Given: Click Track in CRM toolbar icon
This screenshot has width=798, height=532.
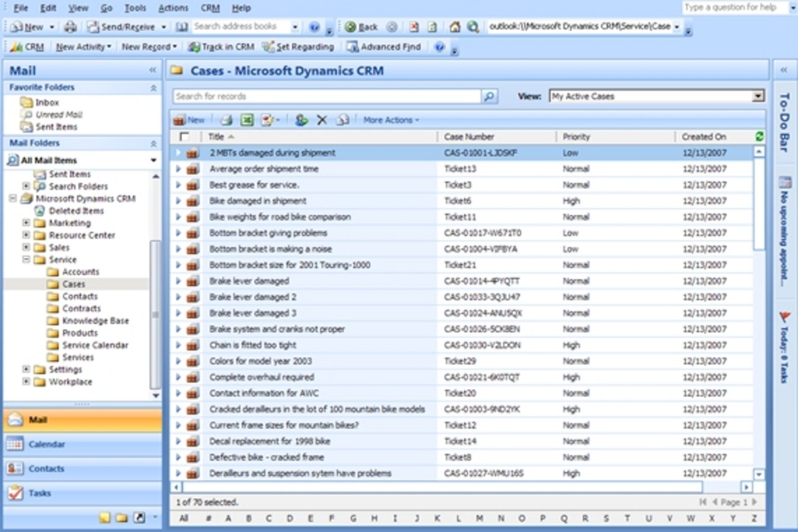Looking at the screenshot, I should pyautogui.click(x=221, y=47).
